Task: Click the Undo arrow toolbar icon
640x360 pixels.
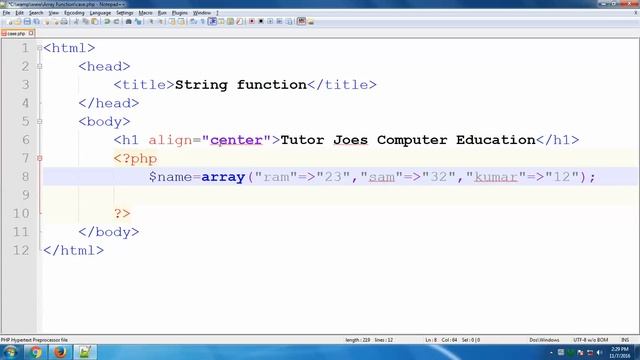Action: point(107,22)
